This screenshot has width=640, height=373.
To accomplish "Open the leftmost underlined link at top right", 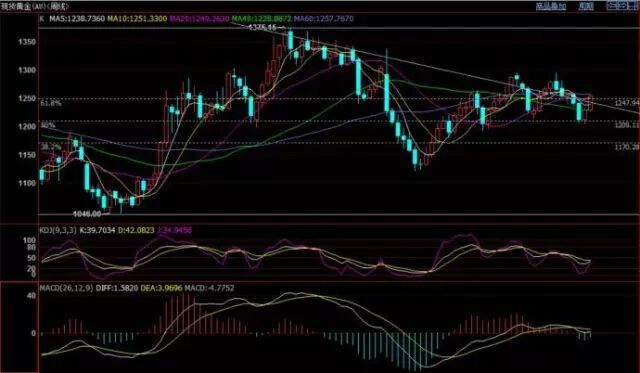I will tap(551, 6).
